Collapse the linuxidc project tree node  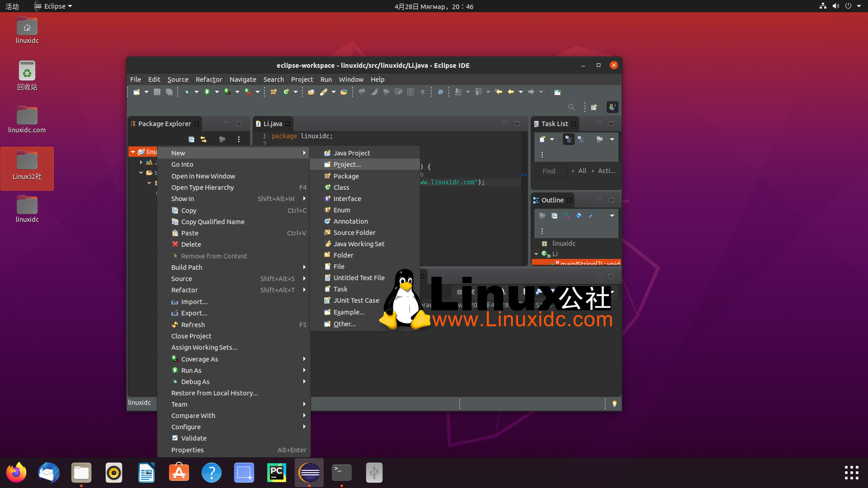tap(133, 152)
